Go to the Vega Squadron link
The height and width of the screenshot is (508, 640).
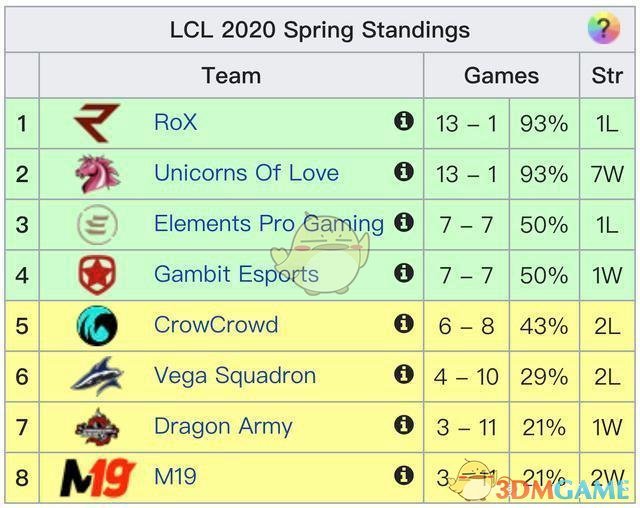[x=234, y=376]
